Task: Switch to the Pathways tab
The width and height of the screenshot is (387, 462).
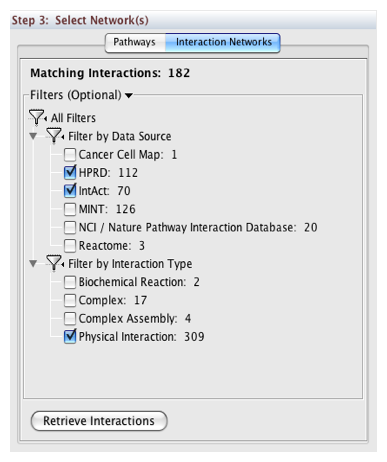Action: pos(134,42)
